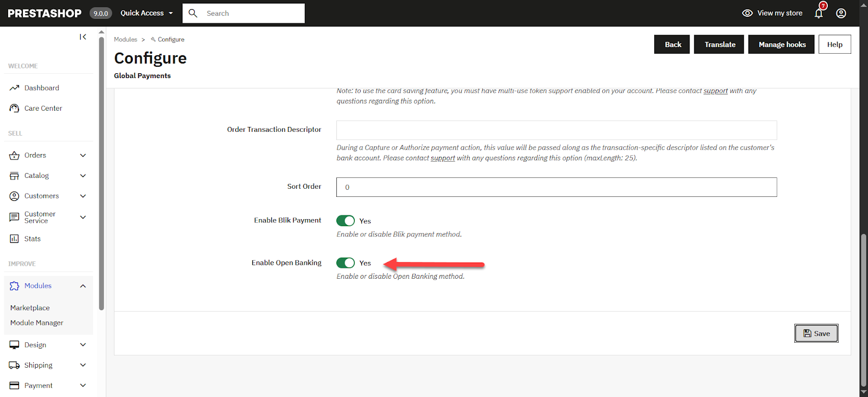Click the Stats chart icon
Image resolution: width=868 pixels, height=397 pixels.
[x=15, y=239]
